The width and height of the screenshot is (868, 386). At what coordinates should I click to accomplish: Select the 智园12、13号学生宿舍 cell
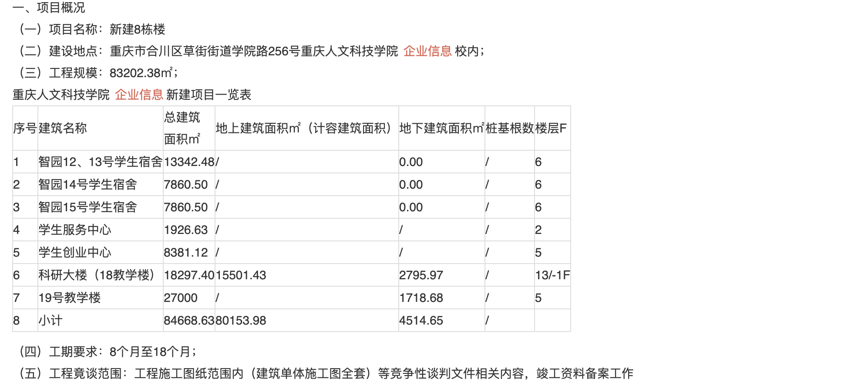pyautogui.click(x=100, y=162)
